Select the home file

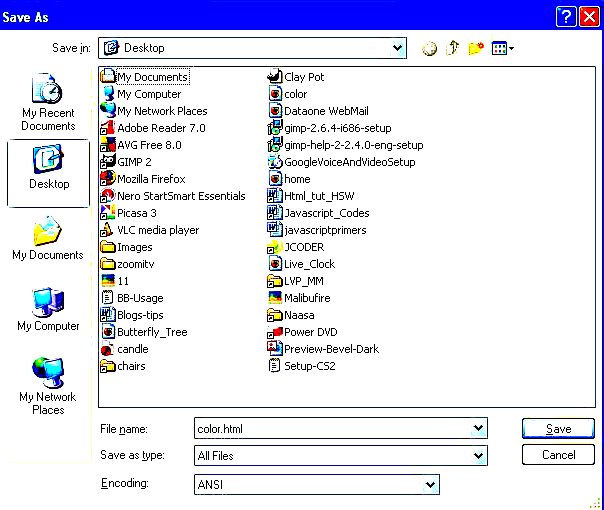coord(289,179)
